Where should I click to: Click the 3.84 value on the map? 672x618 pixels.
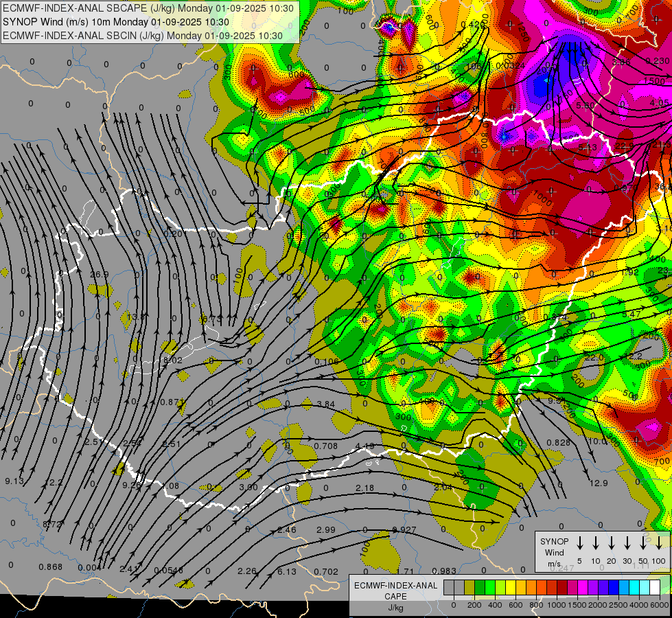[x=326, y=404]
